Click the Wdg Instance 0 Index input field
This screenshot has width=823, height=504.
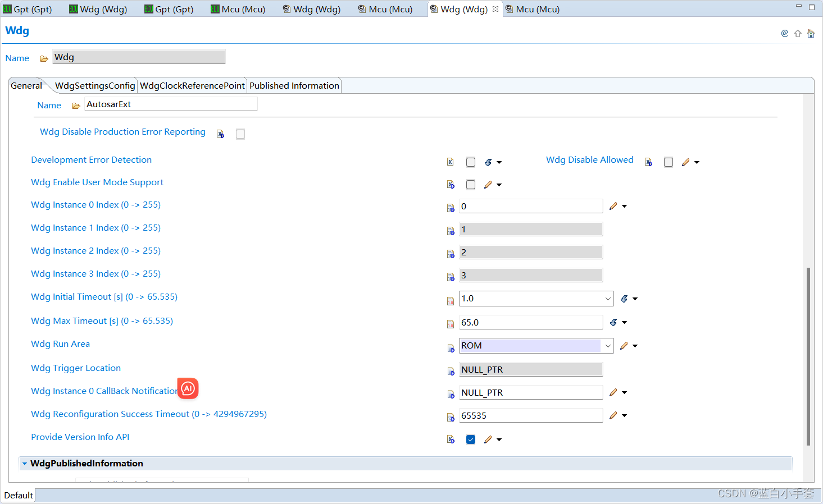[531, 206]
